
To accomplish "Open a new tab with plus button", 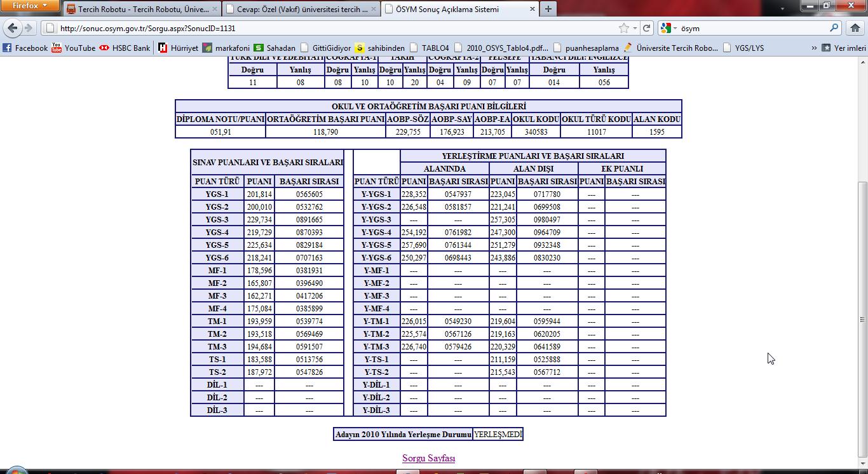I will (548, 10).
